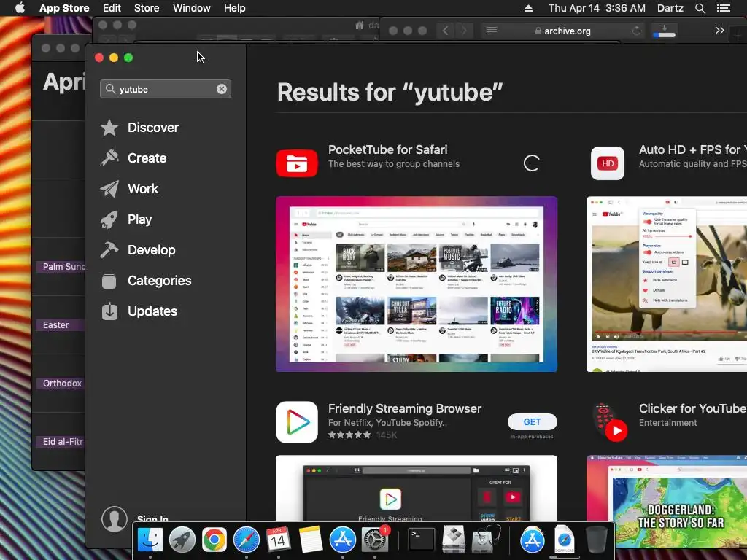Screen dimensions: 747x560
Task: Open Spotlight search in menu bar
Action: tap(700, 8)
